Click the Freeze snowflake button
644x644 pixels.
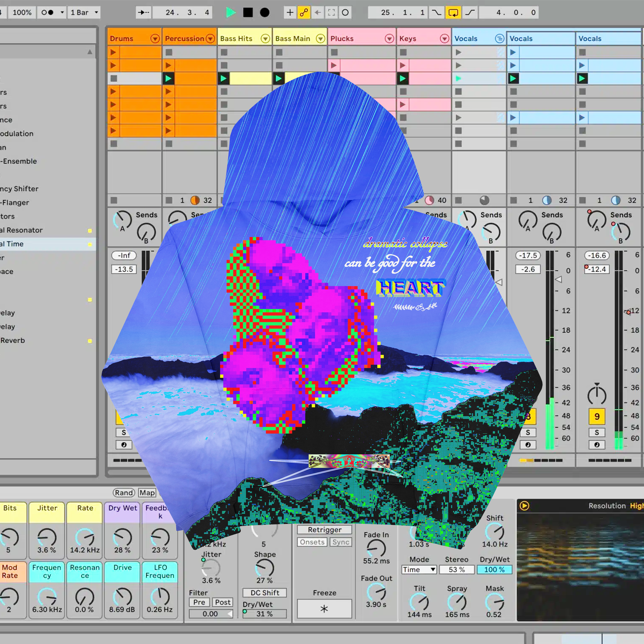coord(324,609)
